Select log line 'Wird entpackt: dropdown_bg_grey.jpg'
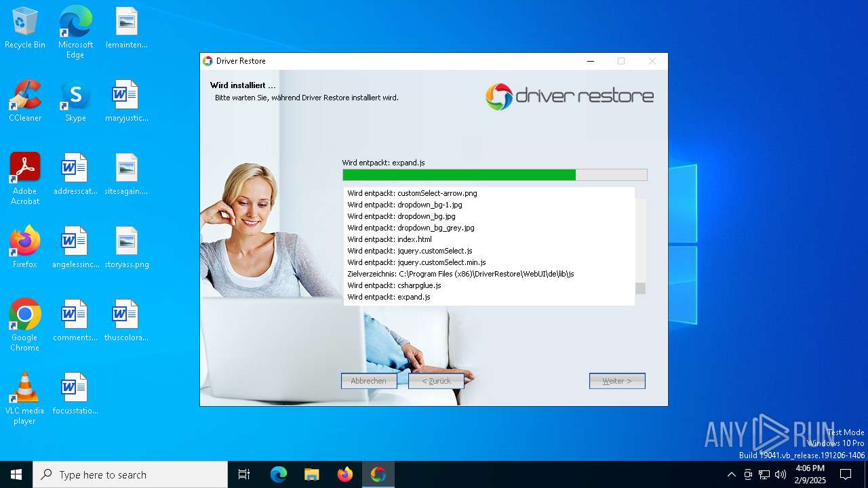 (x=411, y=228)
